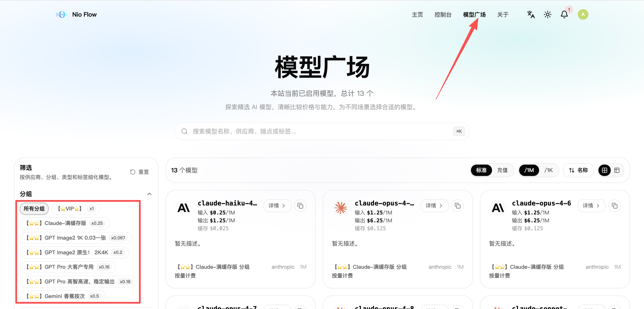Open 关于 nav item

pos(503,14)
